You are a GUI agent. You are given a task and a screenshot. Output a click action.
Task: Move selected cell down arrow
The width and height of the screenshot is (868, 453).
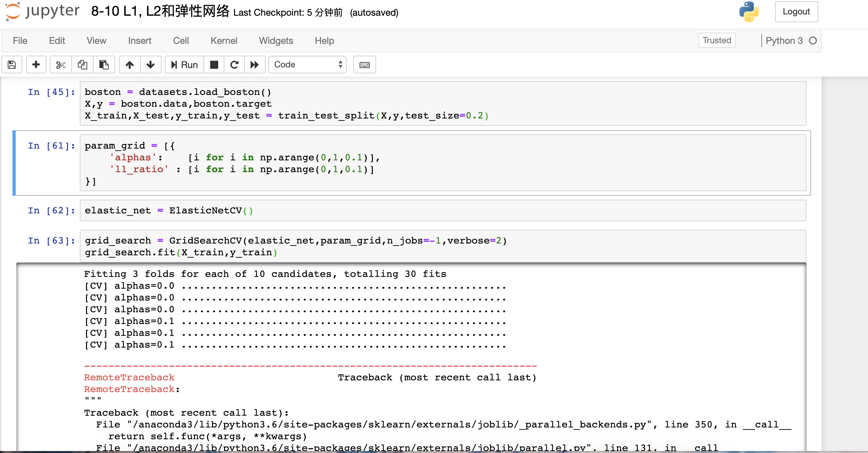[x=151, y=64]
